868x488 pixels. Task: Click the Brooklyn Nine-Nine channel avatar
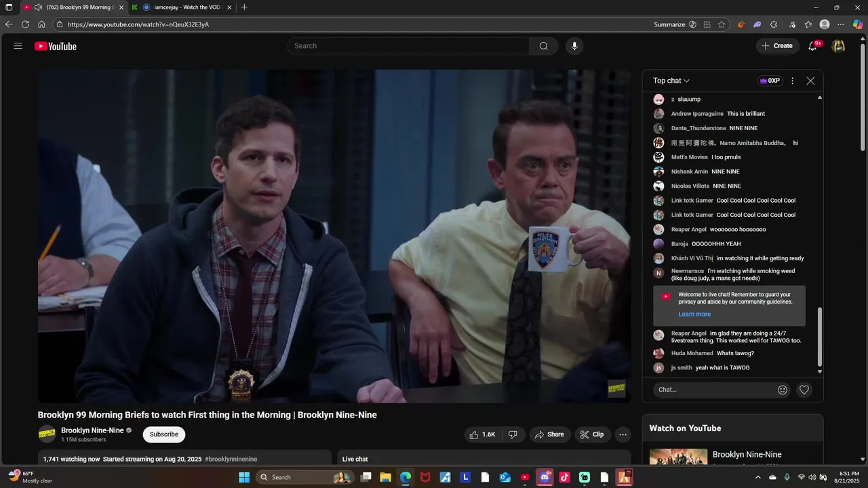(47, 434)
